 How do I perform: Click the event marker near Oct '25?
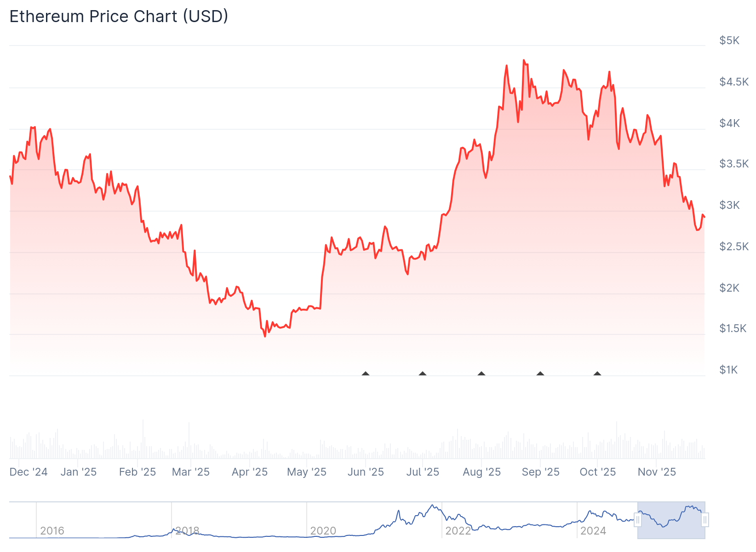pyautogui.click(x=597, y=374)
